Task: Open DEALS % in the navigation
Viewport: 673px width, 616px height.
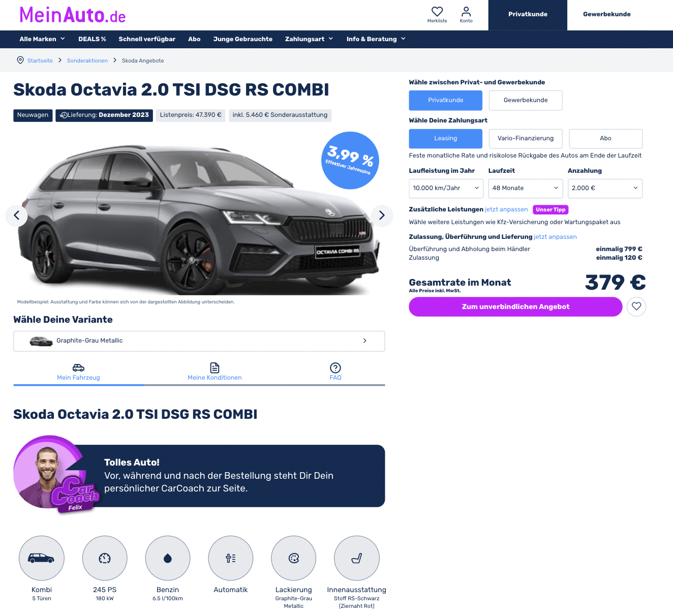Action: point(92,39)
